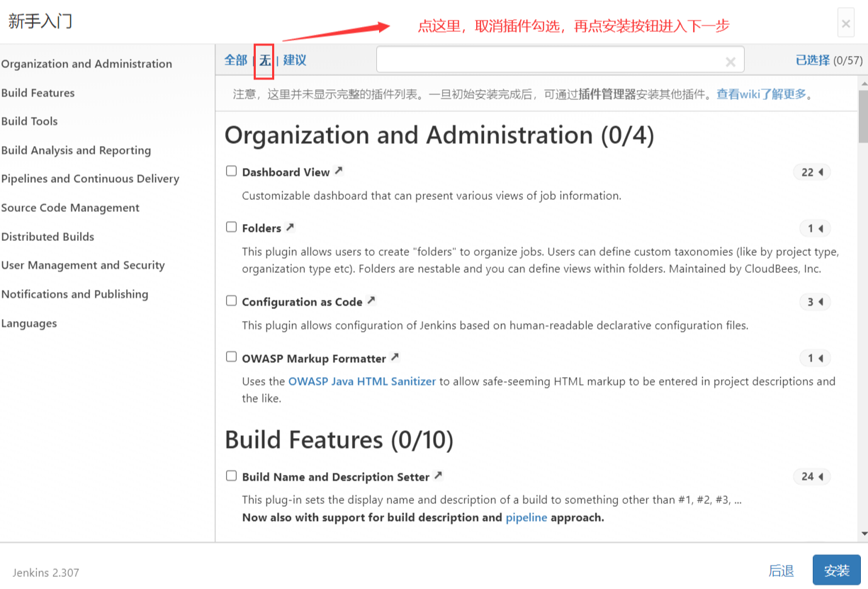This screenshot has height=589, width=868.
Task: Open Configuration as Code external link icon
Action: click(x=371, y=301)
